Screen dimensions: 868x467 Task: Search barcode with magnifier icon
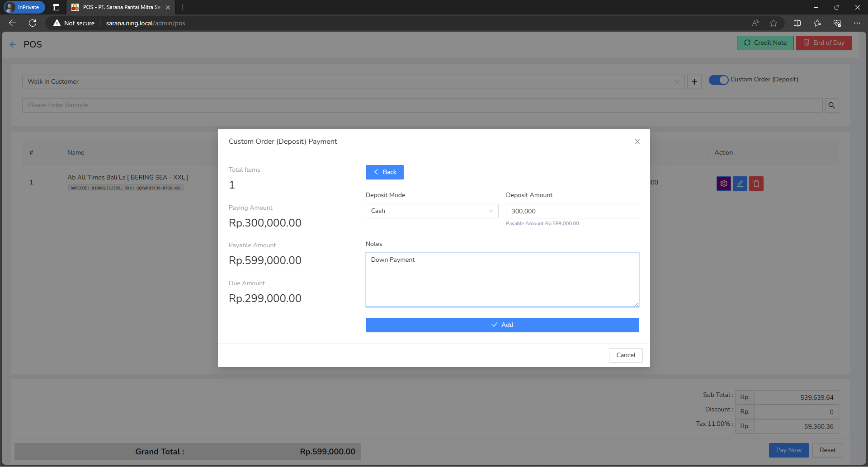(832, 105)
